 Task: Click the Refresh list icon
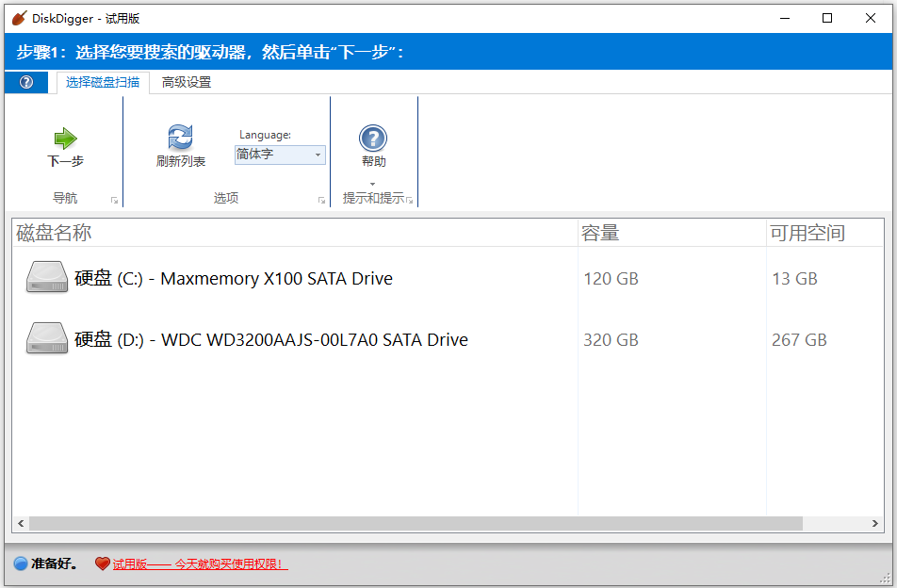[180, 138]
